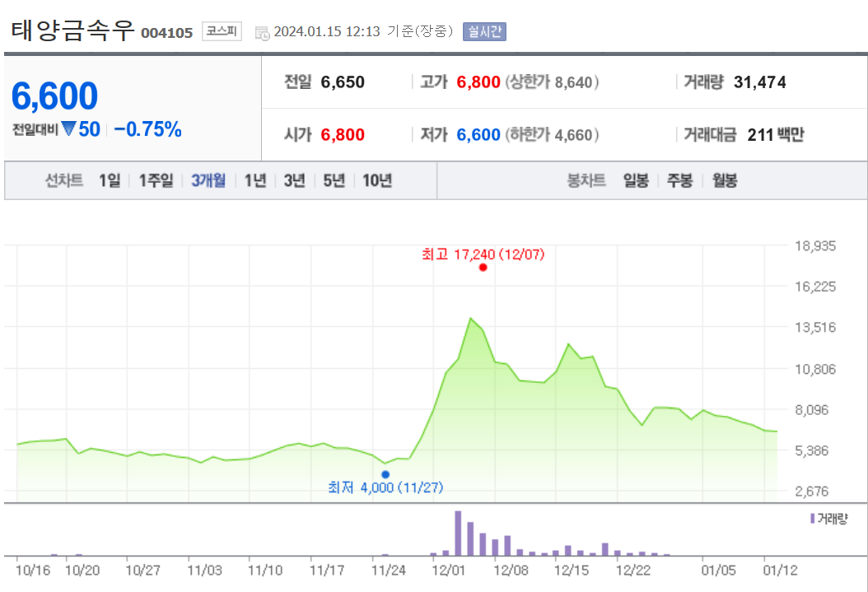Click the 실시간 real-time badge
868x592 pixels.
click(x=486, y=32)
